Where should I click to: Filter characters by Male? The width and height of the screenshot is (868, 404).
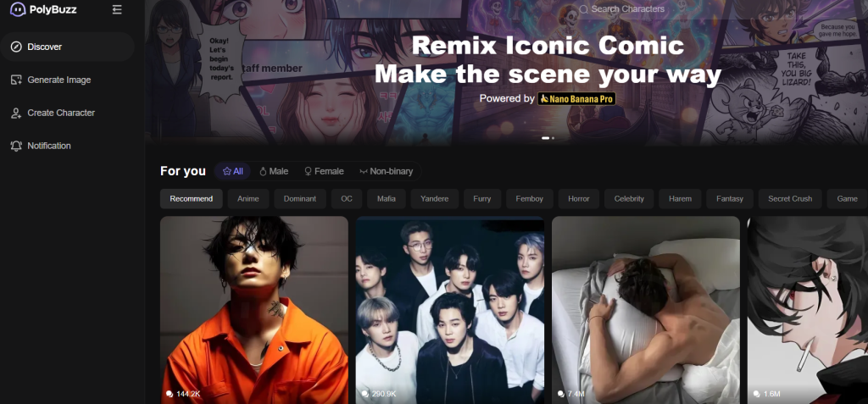click(273, 171)
